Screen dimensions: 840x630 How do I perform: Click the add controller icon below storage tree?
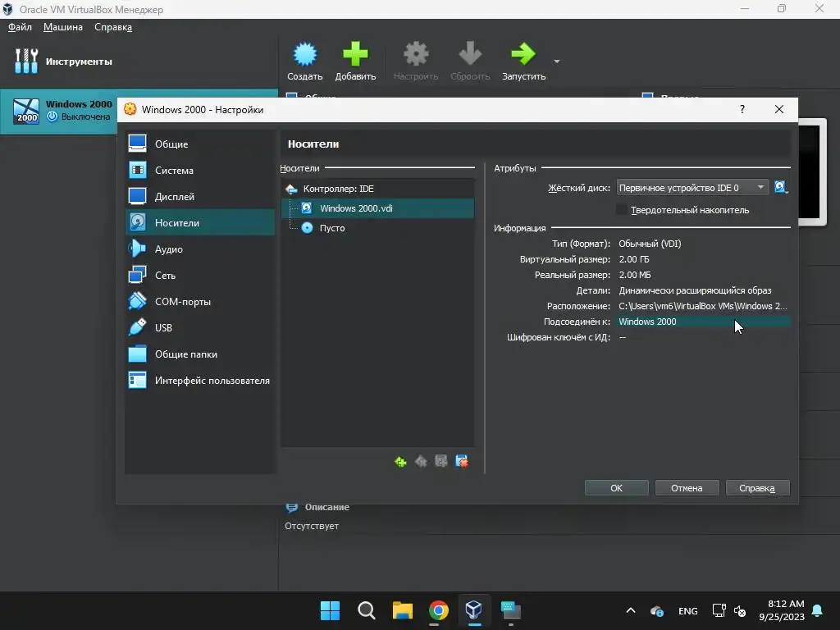tap(400, 461)
